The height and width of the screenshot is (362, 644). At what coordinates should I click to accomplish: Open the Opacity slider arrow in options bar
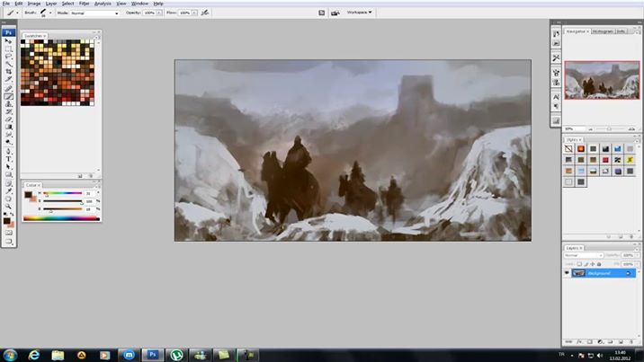[x=159, y=13]
